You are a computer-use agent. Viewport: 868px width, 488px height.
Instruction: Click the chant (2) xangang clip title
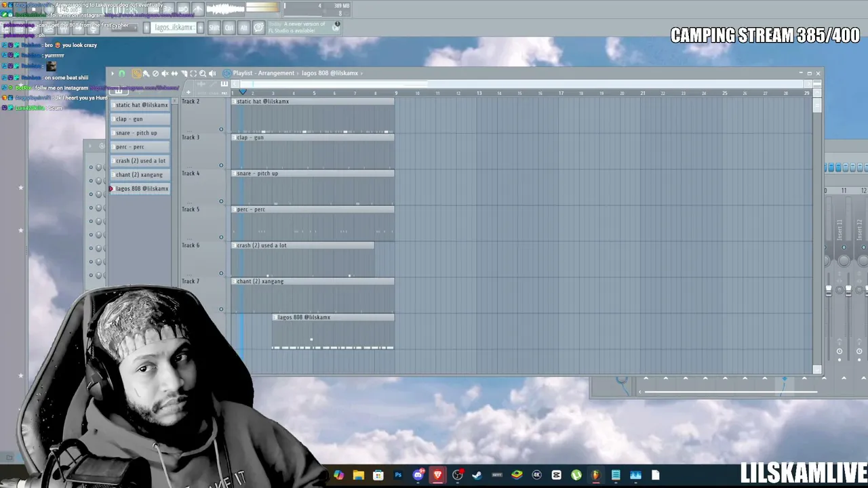pos(313,281)
